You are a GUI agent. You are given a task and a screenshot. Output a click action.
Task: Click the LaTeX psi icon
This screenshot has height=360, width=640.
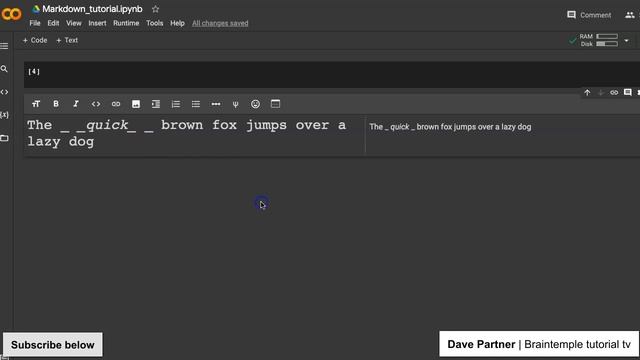click(x=236, y=104)
